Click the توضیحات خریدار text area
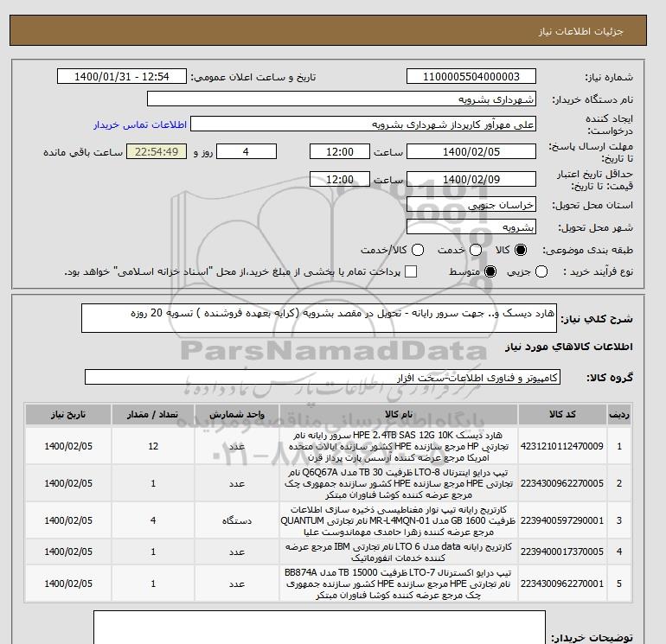 coord(319,628)
